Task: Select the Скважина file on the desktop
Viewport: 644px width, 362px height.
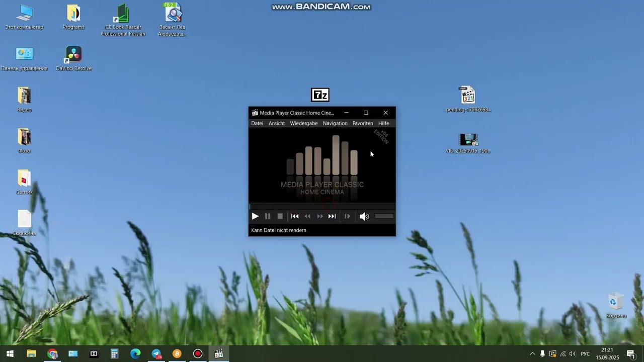Action: point(24,223)
